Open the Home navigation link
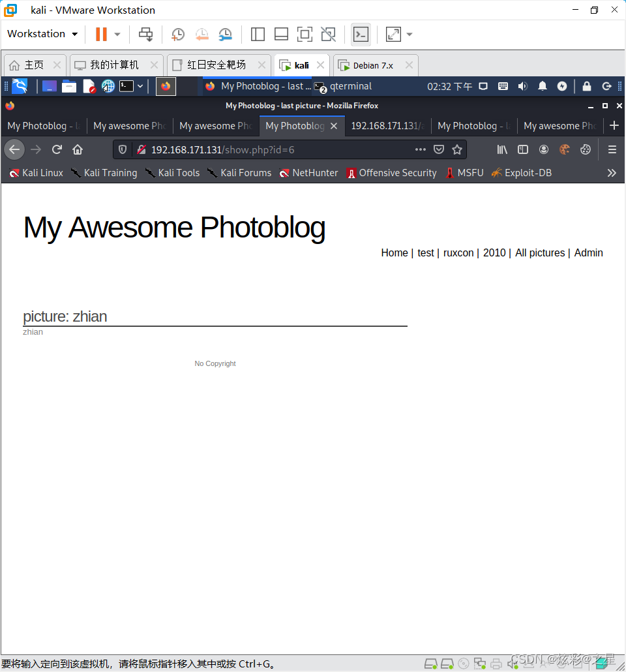 (395, 253)
